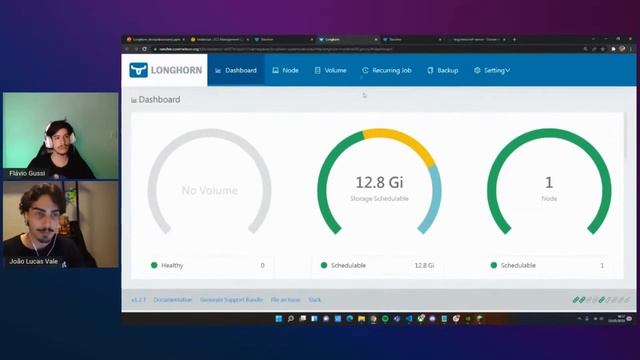Open the Spotify taskbar icon
640x360 pixels.
point(385,319)
